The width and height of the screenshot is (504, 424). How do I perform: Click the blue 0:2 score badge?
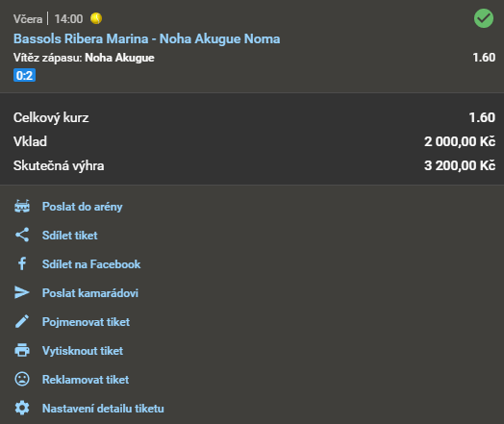[24, 76]
